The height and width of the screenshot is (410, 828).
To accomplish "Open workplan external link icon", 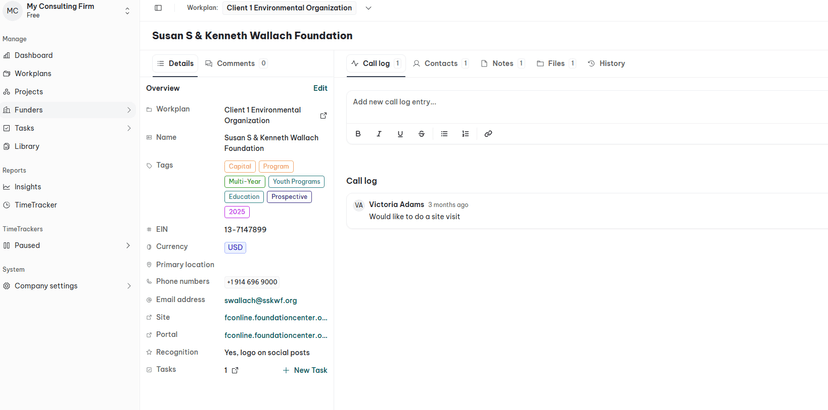I will pos(323,116).
